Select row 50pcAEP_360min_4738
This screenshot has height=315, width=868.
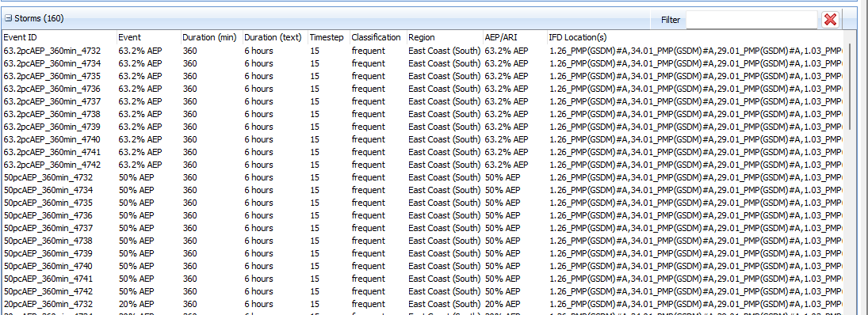(423, 241)
